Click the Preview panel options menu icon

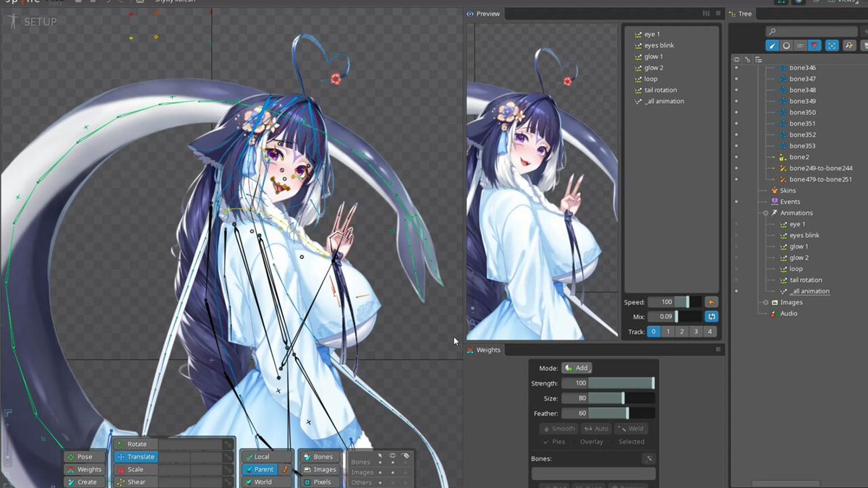tap(718, 14)
